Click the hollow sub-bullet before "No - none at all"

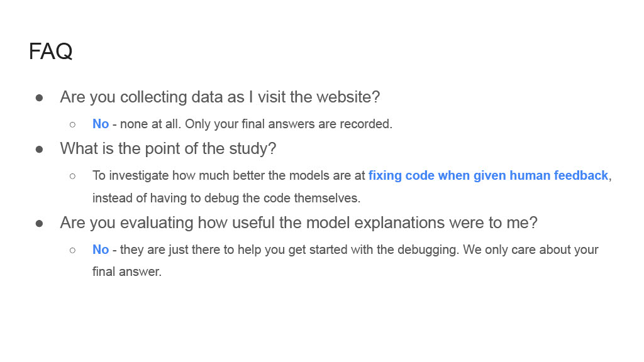[x=73, y=124]
